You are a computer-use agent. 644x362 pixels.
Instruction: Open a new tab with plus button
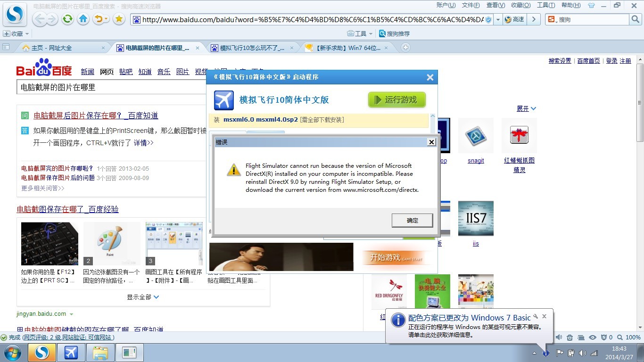[405, 48]
